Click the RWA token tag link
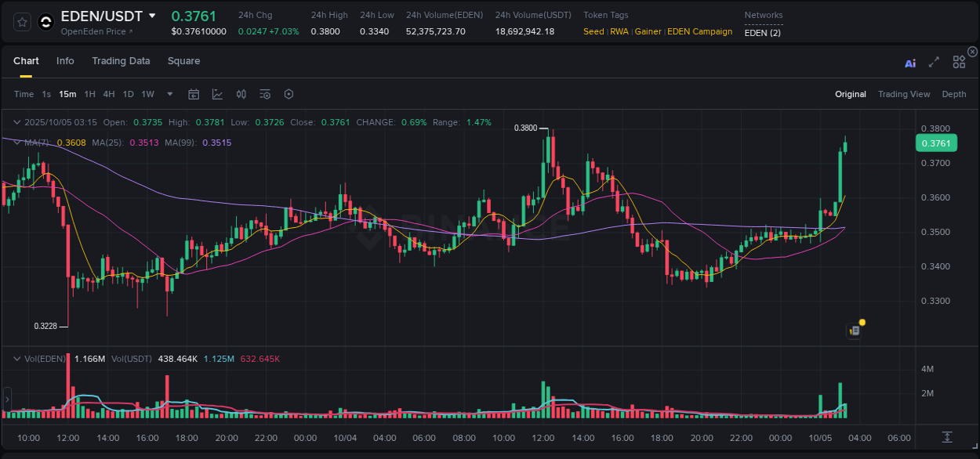 (x=619, y=31)
